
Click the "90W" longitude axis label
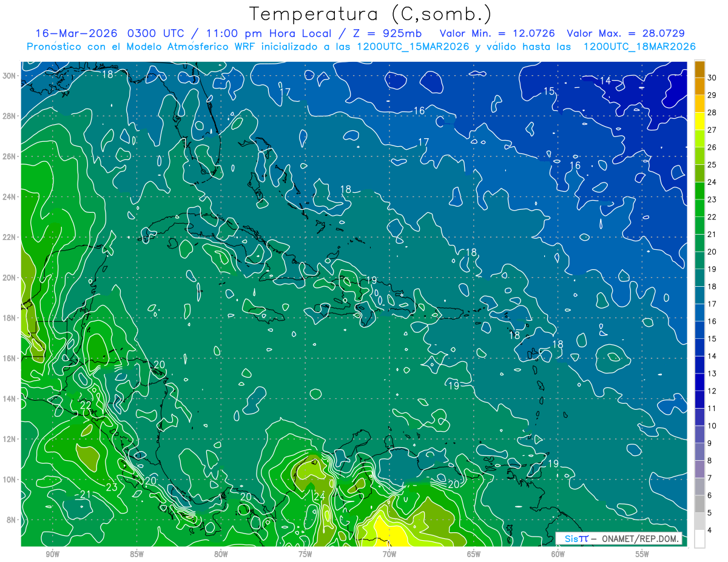pyautogui.click(x=52, y=555)
